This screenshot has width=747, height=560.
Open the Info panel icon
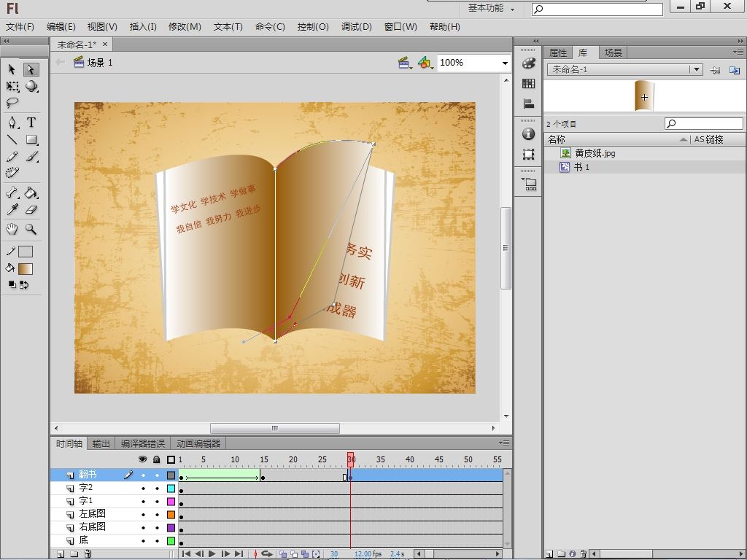point(528,134)
